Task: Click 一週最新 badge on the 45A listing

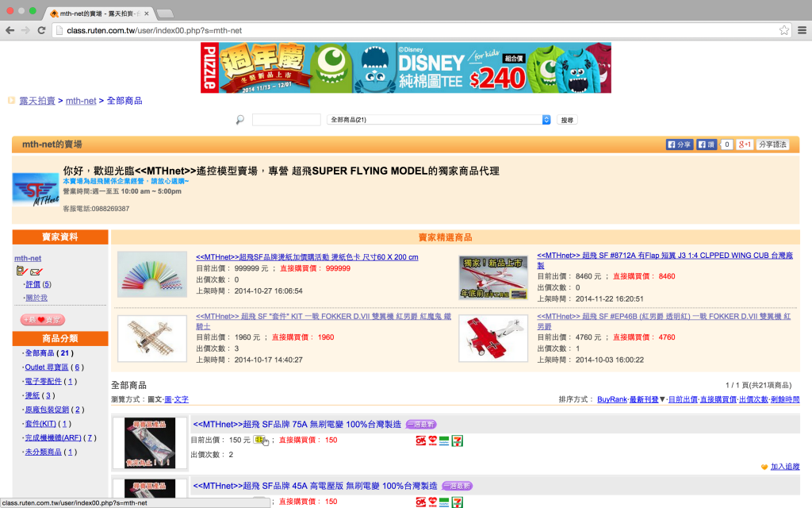Action: 458,487
